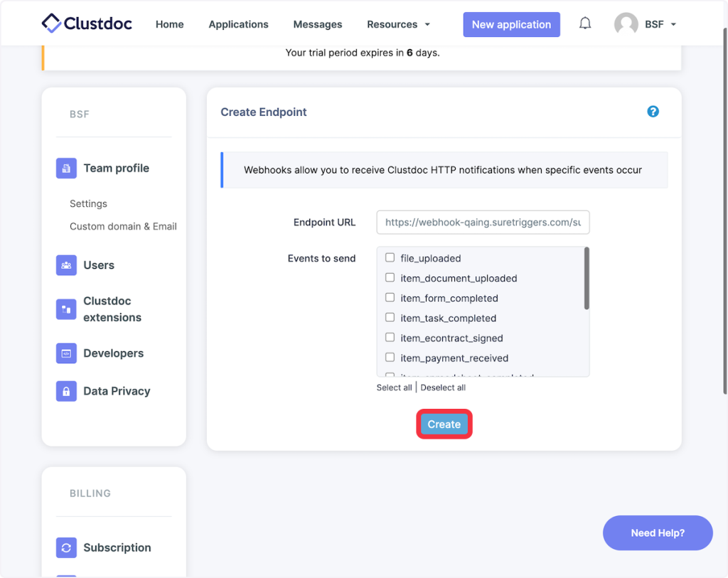Tick the item_payment_received checkbox
Viewport: 728px width, 578px height.
coord(390,358)
